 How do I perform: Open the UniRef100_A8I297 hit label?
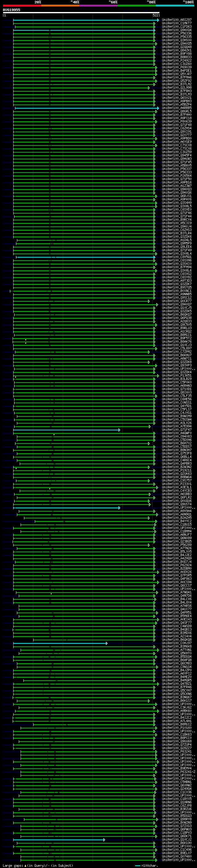coord(176,20)
